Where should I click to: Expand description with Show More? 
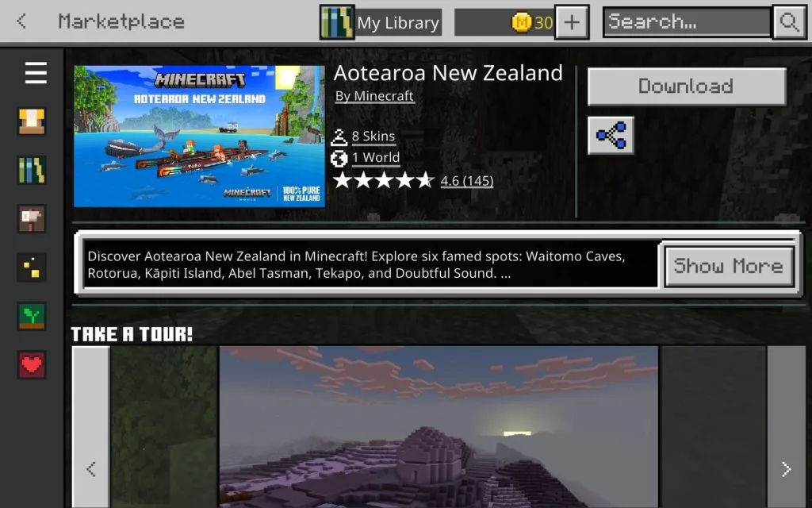click(x=729, y=267)
